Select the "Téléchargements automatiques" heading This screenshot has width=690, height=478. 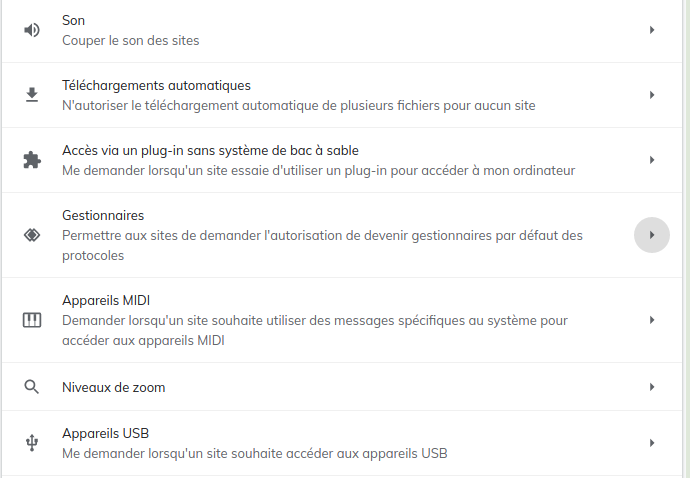coord(156,85)
